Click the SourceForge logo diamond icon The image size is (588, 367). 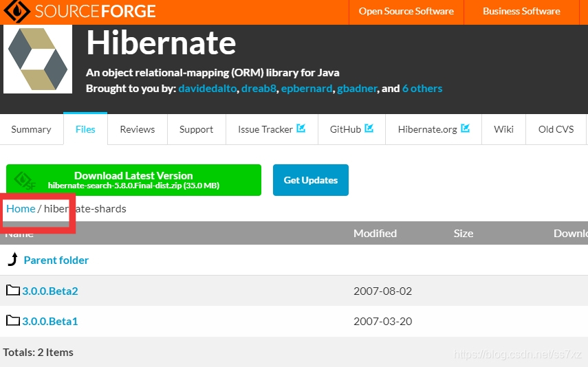coord(17,11)
